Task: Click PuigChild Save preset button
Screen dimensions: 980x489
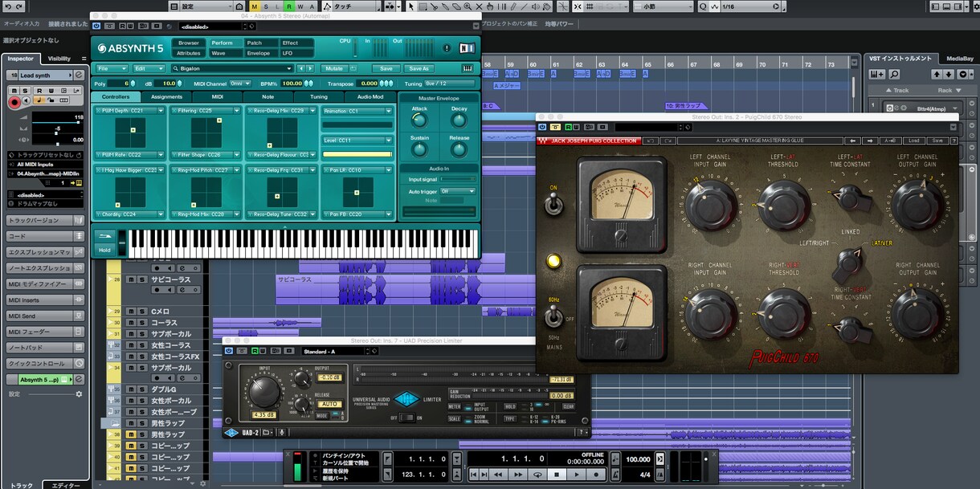Action: pyautogui.click(x=937, y=141)
